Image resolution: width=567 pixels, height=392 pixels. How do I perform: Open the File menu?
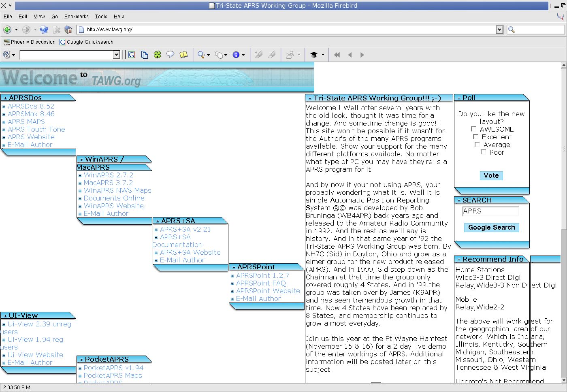[8, 17]
